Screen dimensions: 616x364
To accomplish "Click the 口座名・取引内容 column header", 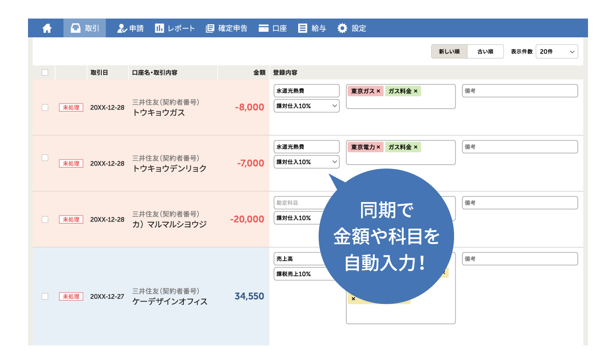I will coord(154,72).
